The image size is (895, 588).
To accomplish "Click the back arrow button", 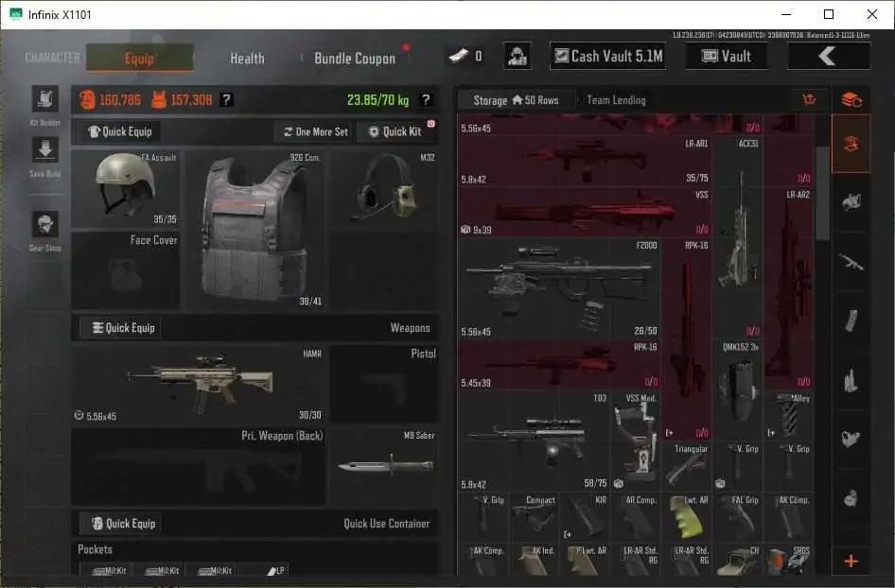I will click(828, 56).
